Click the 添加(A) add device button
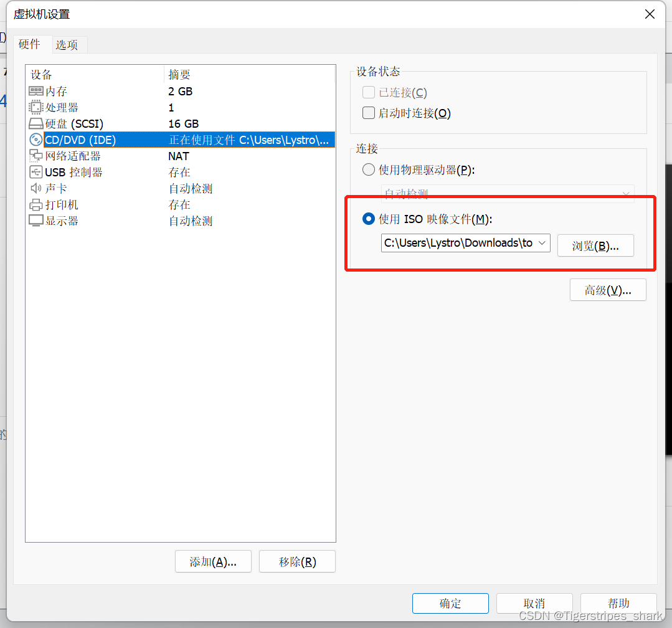 (213, 561)
